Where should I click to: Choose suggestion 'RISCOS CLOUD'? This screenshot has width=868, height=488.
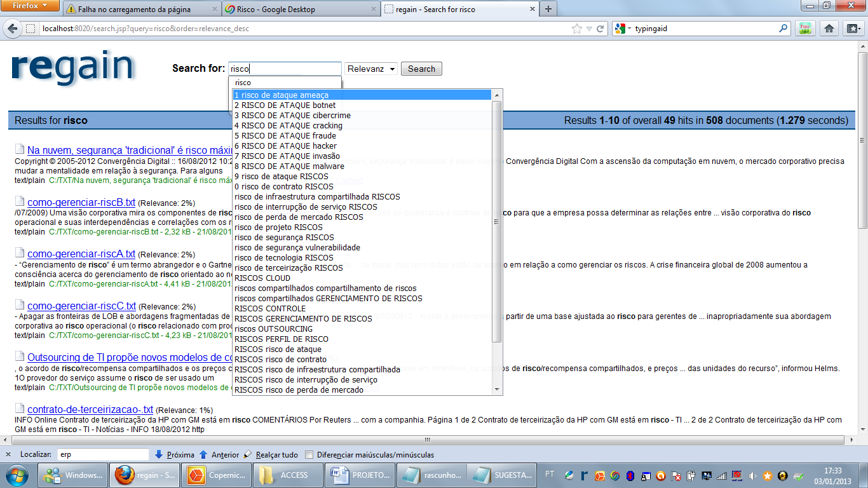pyautogui.click(x=362, y=278)
